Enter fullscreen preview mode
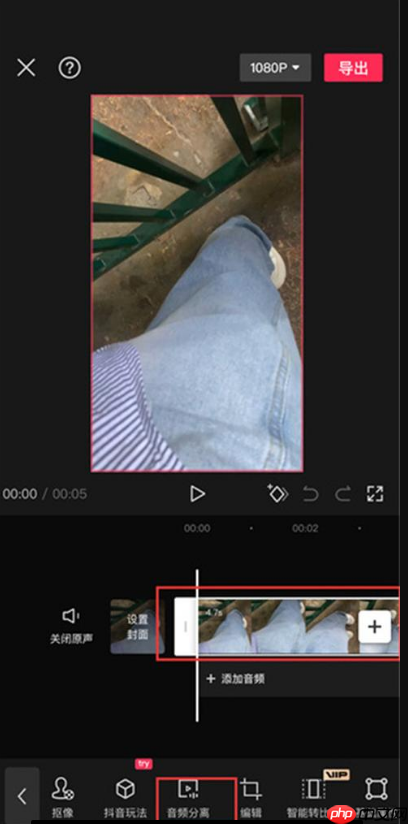The width and height of the screenshot is (408, 824). pos(375,494)
